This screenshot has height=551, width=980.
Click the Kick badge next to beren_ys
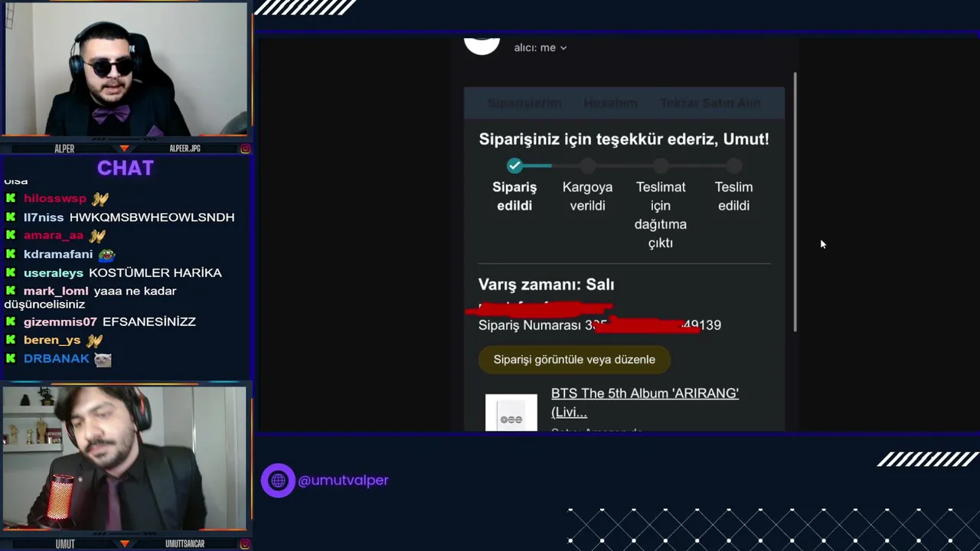tap(11, 341)
